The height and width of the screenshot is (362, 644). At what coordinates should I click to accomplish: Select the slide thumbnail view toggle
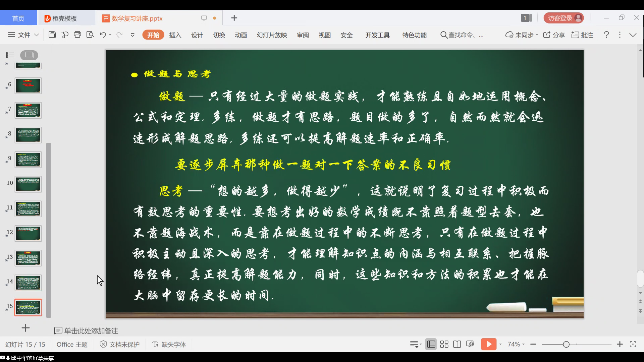[x=29, y=55]
